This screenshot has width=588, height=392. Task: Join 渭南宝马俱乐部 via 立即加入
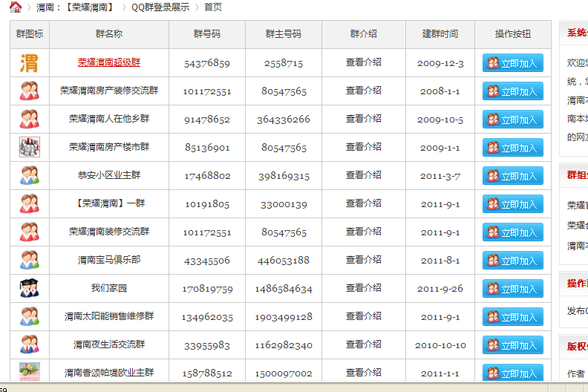point(512,261)
